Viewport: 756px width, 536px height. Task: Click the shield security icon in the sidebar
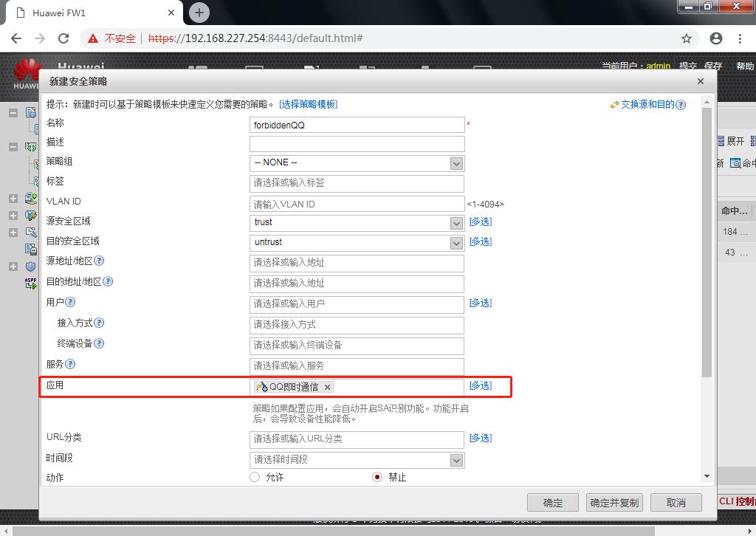tap(31, 265)
